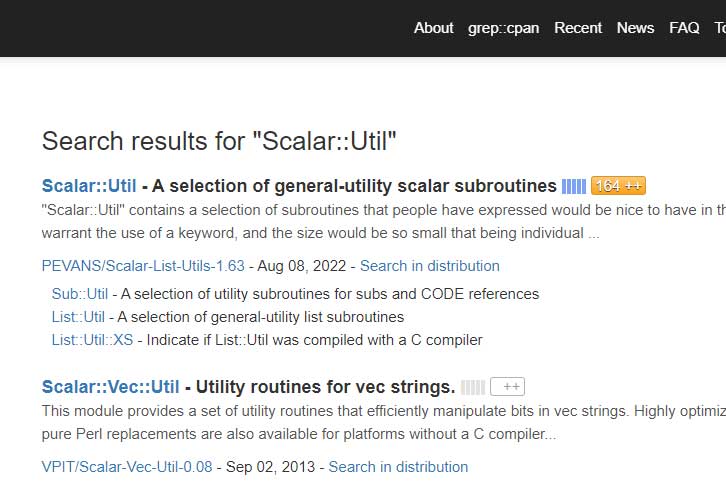Open the Scalar::Util module result
Image resolution: width=726 pixels, height=484 pixels.
point(89,186)
